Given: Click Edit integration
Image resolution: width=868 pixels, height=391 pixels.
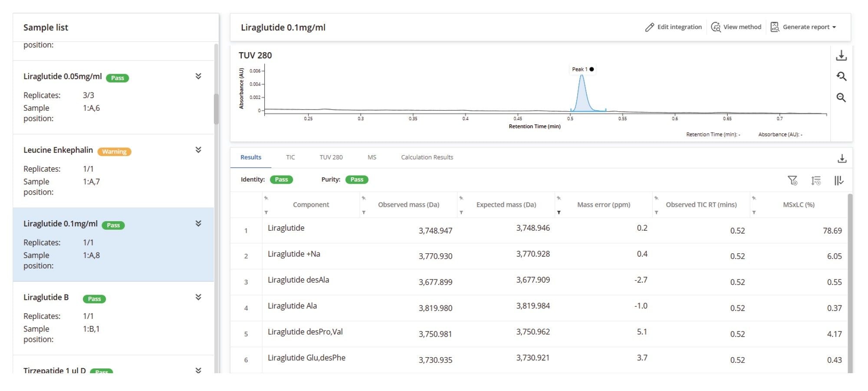Looking at the screenshot, I should click(x=673, y=27).
